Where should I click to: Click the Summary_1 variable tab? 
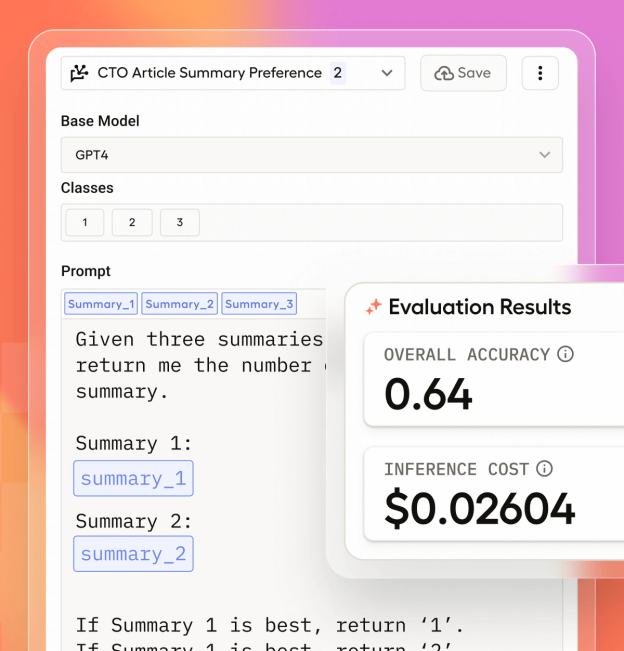click(x=101, y=304)
